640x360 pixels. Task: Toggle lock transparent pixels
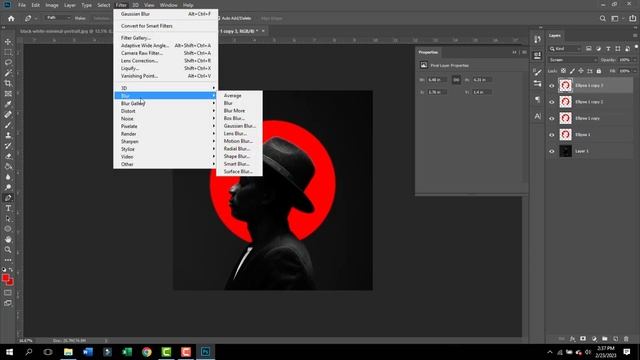563,71
